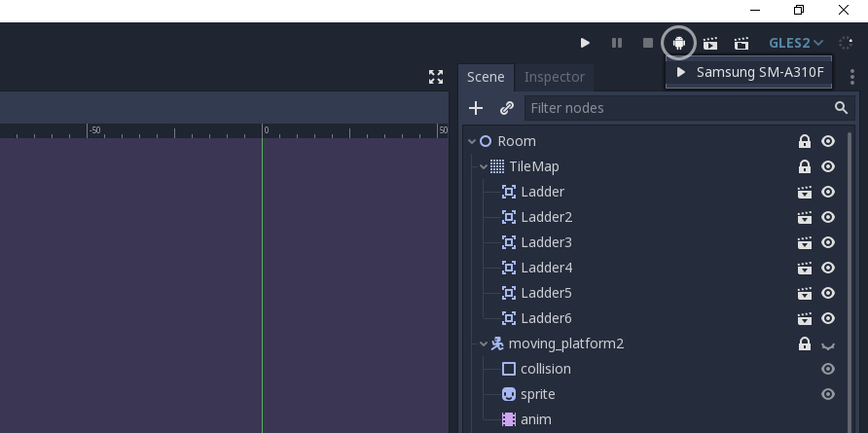
Task: Select the Ladder4 node
Action: click(x=546, y=268)
